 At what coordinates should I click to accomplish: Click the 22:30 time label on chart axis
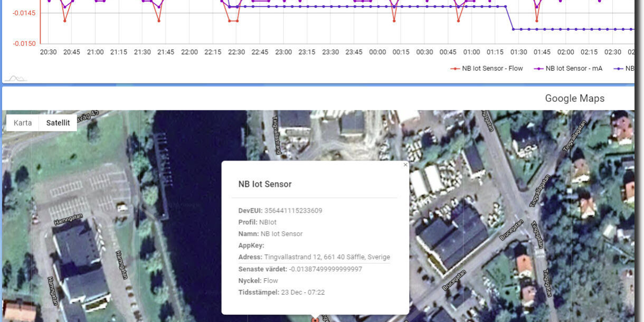tap(236, 52)
